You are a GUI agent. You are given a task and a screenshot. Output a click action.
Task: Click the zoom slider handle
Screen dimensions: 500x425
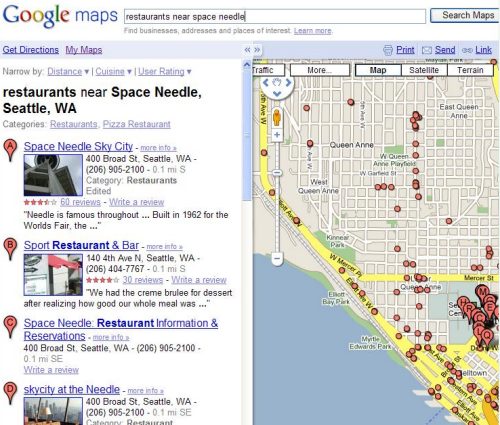(277, 173)
